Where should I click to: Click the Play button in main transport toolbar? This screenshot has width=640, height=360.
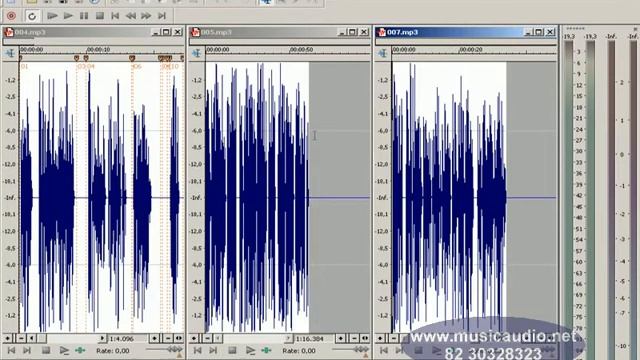[x=68, y=16]
